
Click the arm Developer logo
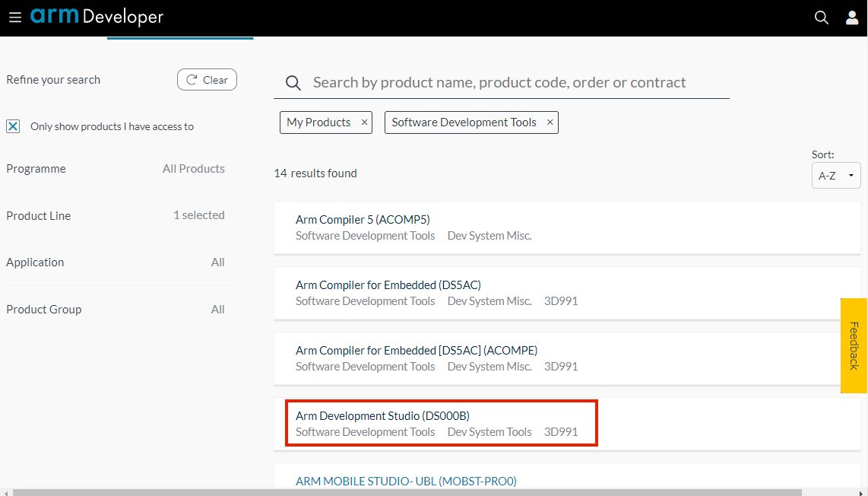97,17
